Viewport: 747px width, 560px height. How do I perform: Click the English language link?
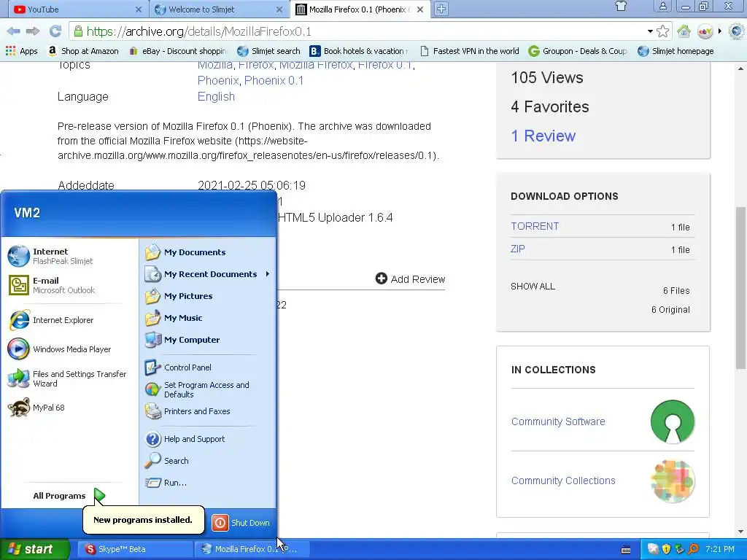click(x=216, y=97)
